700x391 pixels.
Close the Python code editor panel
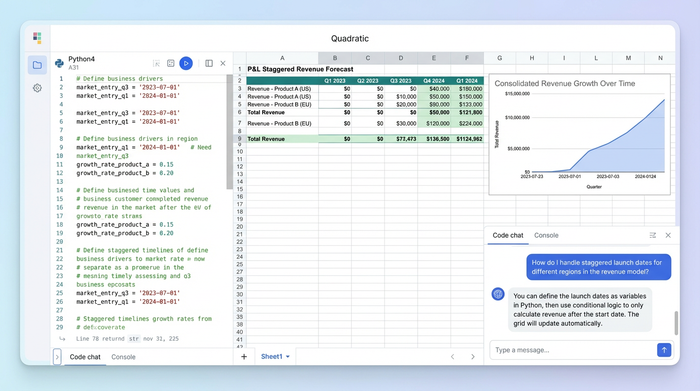point(223,63)
